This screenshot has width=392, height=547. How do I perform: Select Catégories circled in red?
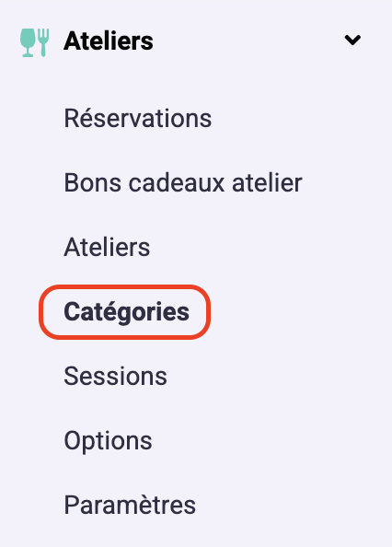[x=126, y=312]
